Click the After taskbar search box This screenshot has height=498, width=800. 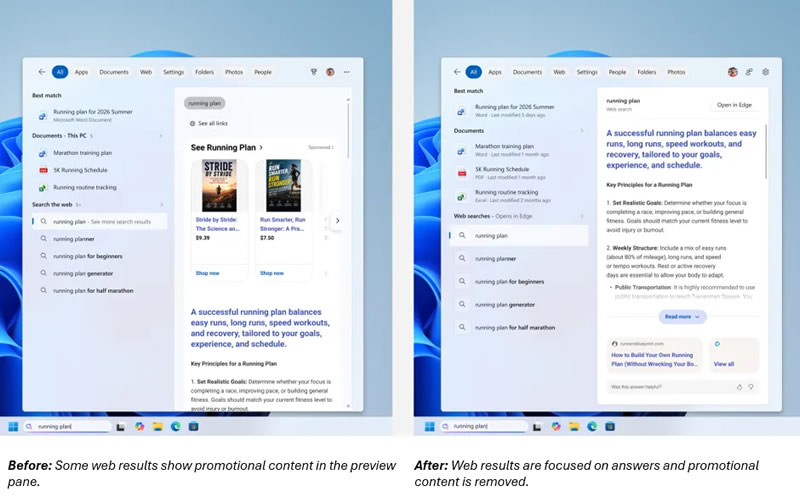click(484, 427)
